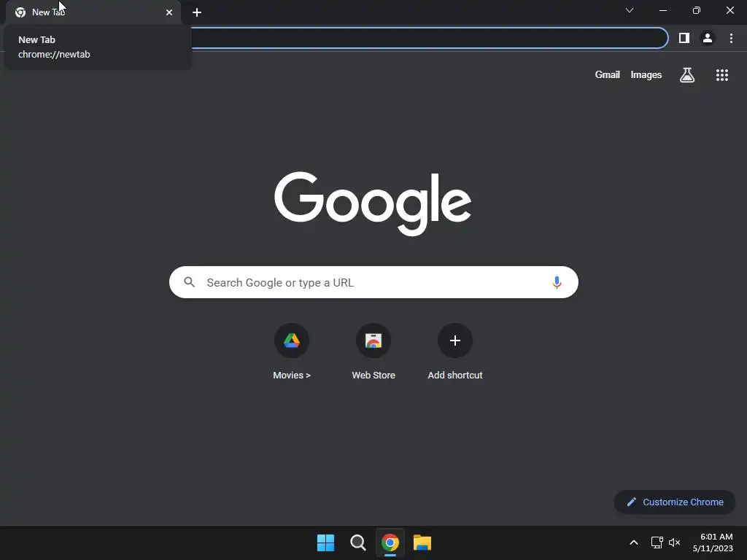Open the Images link
The height and width of the screenshot is (560, 747).
[x=646, y=75]
